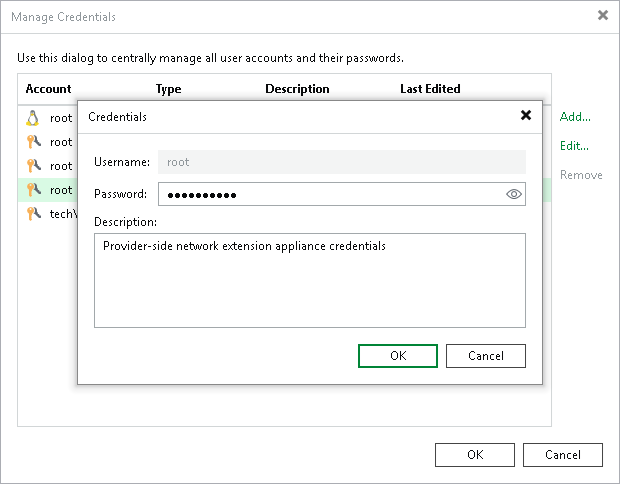Click Cancel in the Manage Credentials window

[x=563, y=455]
